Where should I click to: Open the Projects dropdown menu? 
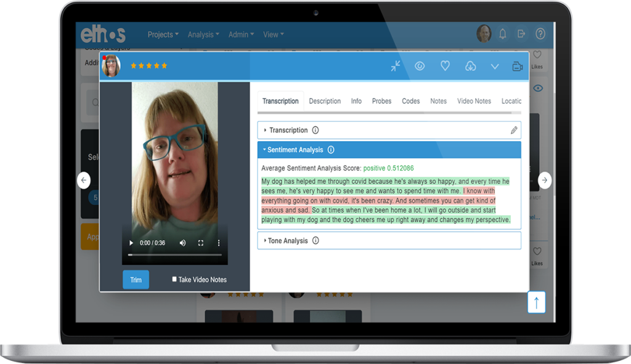[x=163, y=34]
